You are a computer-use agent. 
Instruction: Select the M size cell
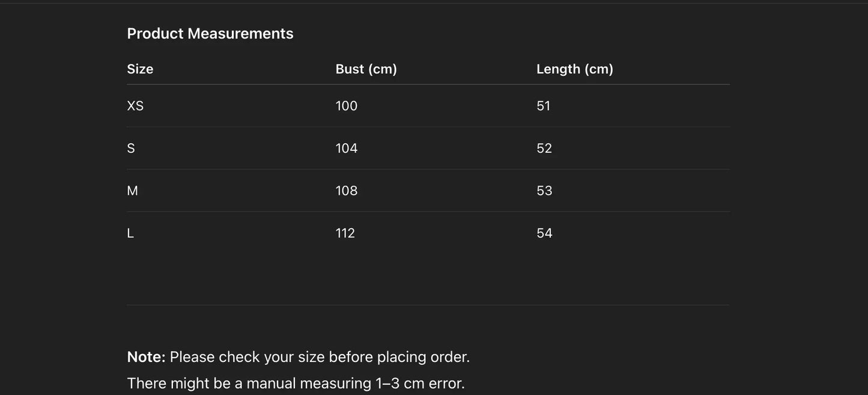pos(133,191)
